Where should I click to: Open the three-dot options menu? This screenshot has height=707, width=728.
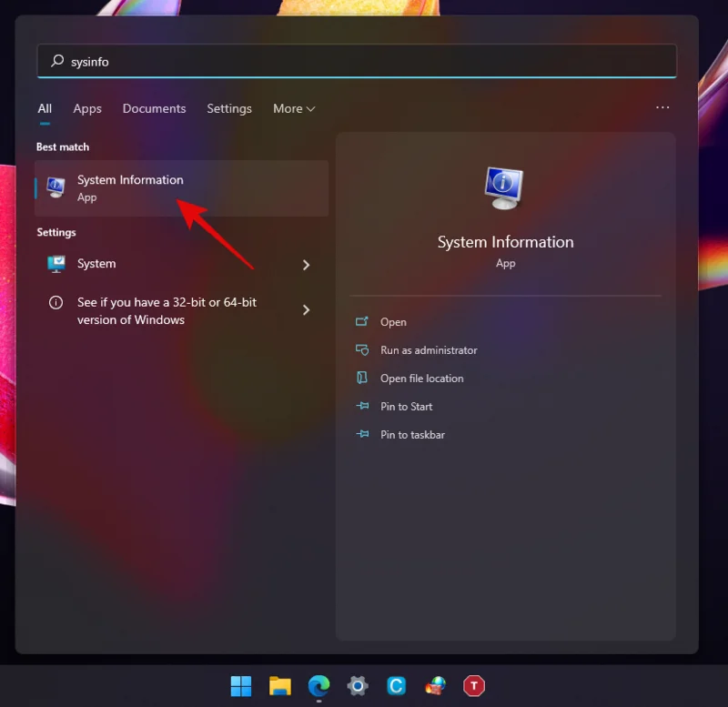(x=662, y=107)
